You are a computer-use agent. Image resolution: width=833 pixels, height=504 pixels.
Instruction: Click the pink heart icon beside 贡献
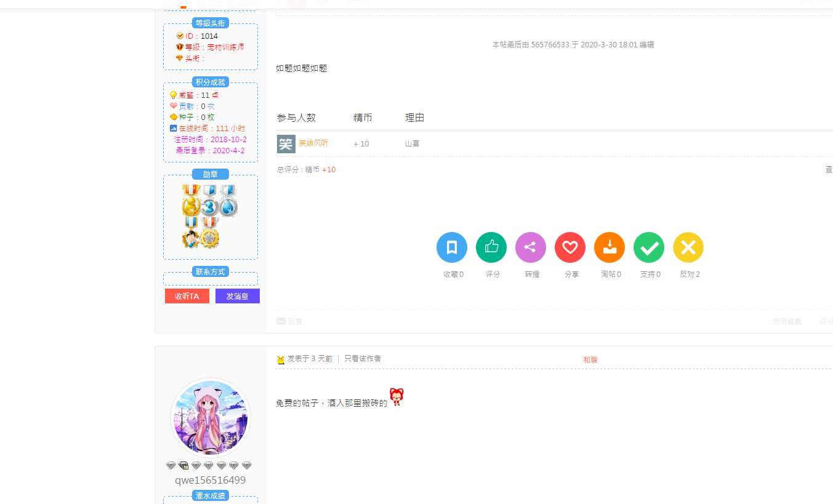point(174,106)
